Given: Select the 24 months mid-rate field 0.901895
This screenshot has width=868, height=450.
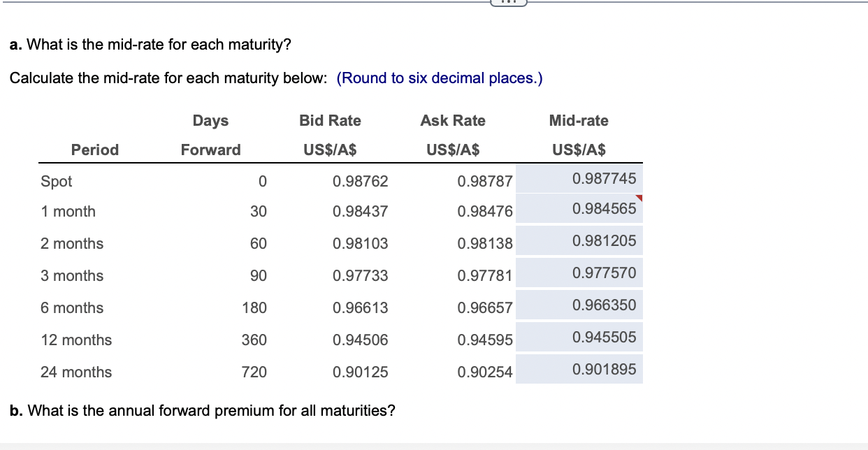Looking at the screenshot, I should point(579,370).
